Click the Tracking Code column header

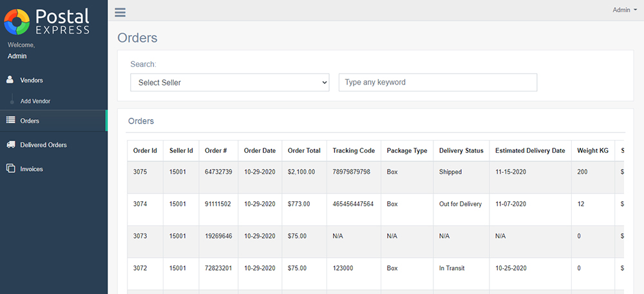(x=354, y=151)
